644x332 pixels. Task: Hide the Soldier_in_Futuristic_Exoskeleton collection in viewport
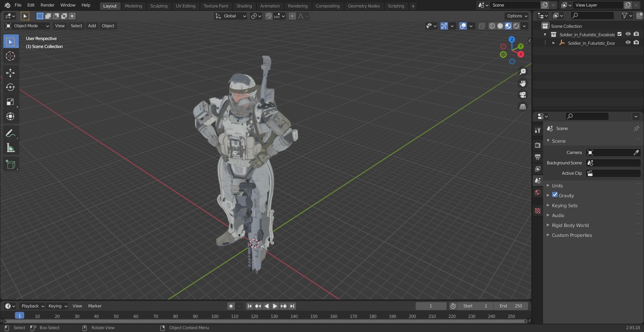click(628, 34)
